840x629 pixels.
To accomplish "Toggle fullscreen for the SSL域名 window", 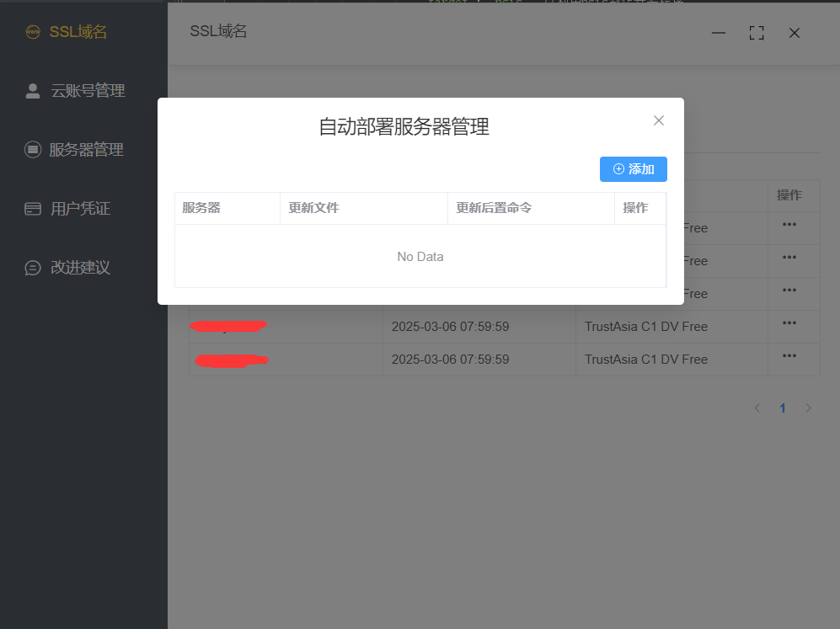I will [757, 33].
